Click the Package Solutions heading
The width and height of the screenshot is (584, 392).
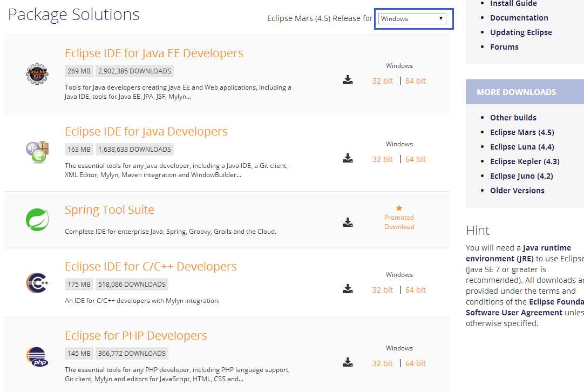point(74,15)
